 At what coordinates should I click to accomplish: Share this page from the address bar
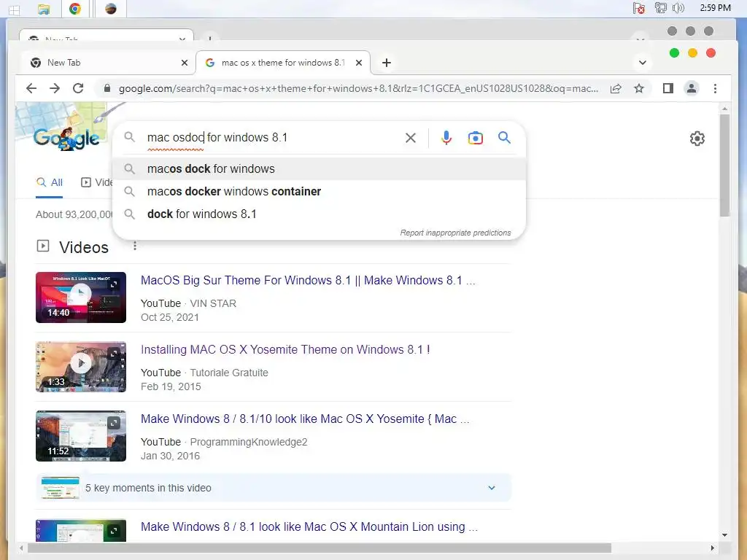coord(616,88)
